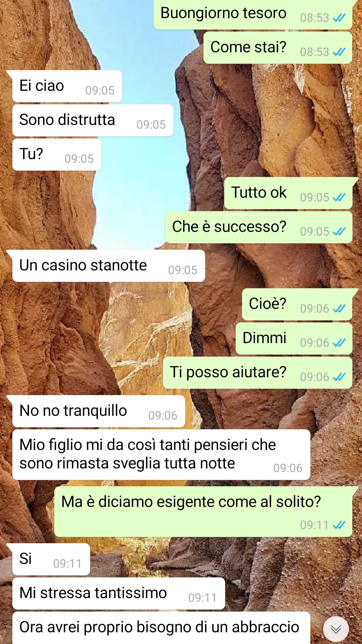Tap the 'Si' received message bubble

click(51, 559)
